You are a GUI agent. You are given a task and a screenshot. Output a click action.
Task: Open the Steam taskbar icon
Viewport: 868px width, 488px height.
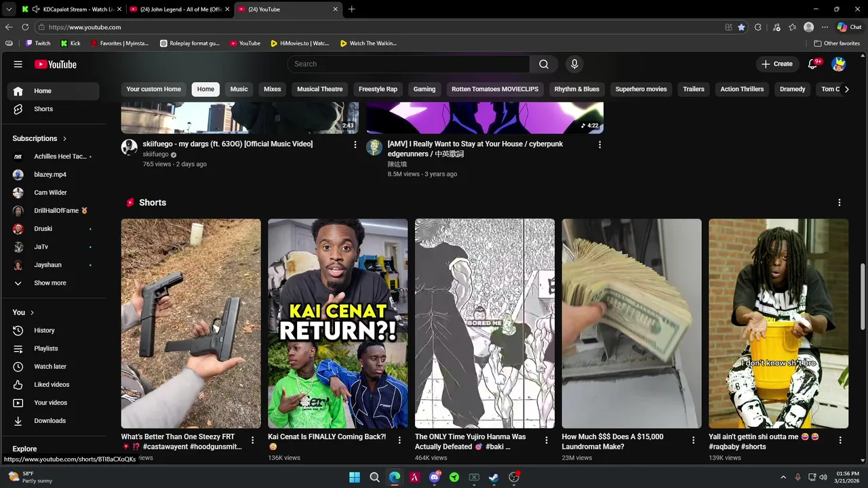[494, 477]
